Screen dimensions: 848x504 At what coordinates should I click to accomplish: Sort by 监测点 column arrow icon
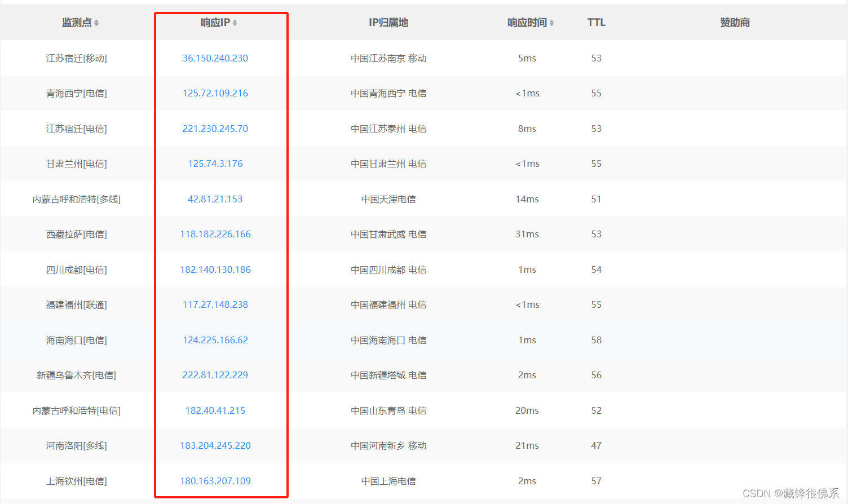coord(96,23)
